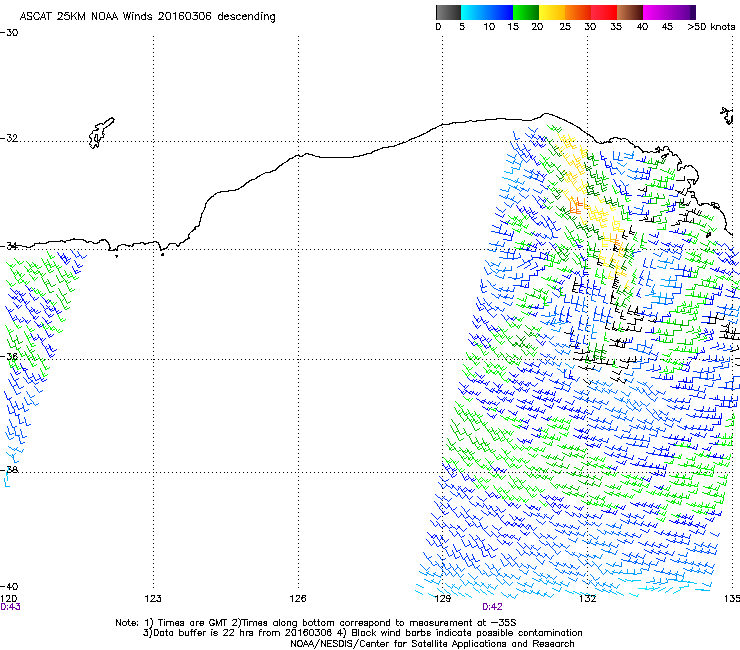
Task: Click the magenta-purple 40-50 knots legend segment
Action: (x=669, y=12)
